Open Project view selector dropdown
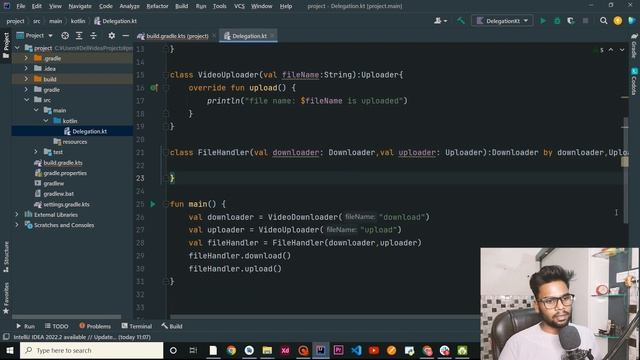Image resolution: width=640 pixels, height=360 pixels. point(34,36)
